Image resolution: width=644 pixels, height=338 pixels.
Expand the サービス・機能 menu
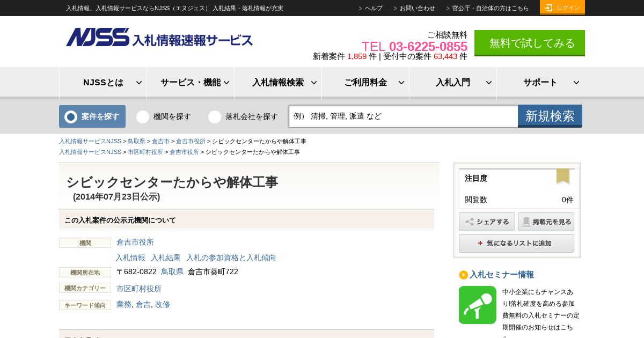pyautogui.click(x=191, y=83)
